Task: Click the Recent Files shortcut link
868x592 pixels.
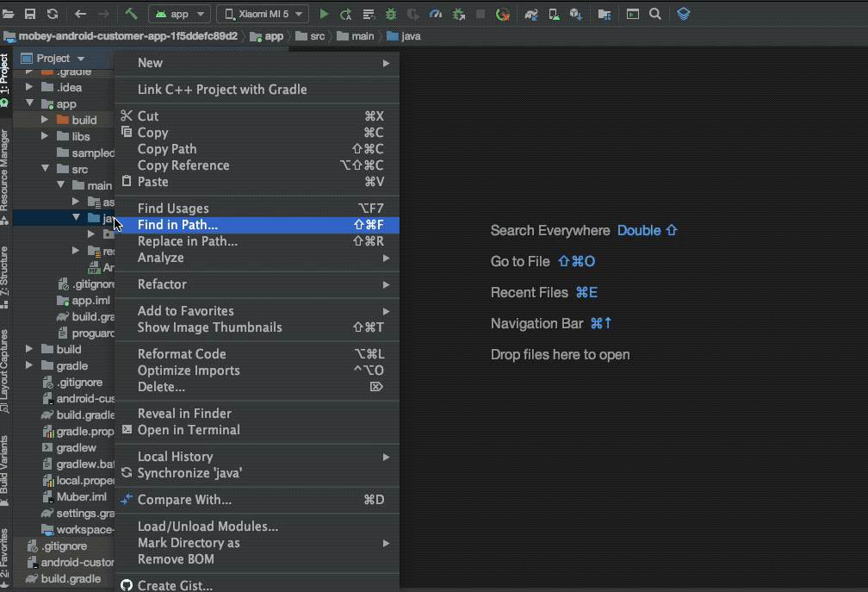Action: click(x=530, y=292)
